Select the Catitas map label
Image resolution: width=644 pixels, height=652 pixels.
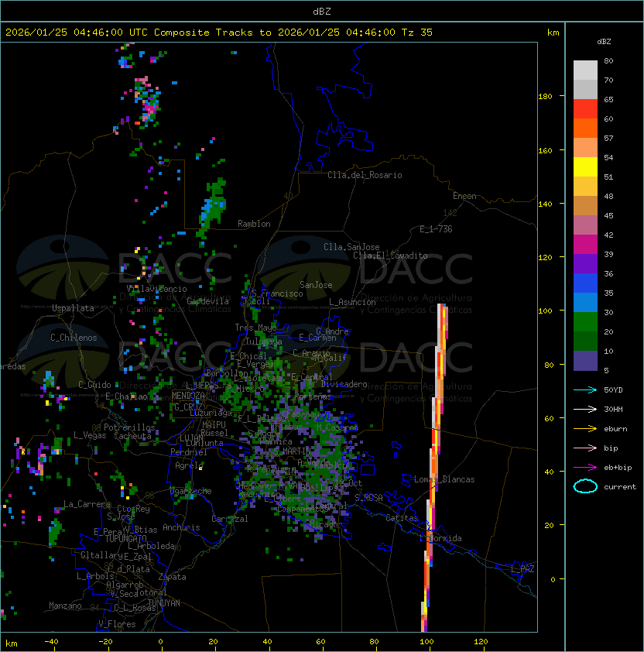(x=402, y=518)
